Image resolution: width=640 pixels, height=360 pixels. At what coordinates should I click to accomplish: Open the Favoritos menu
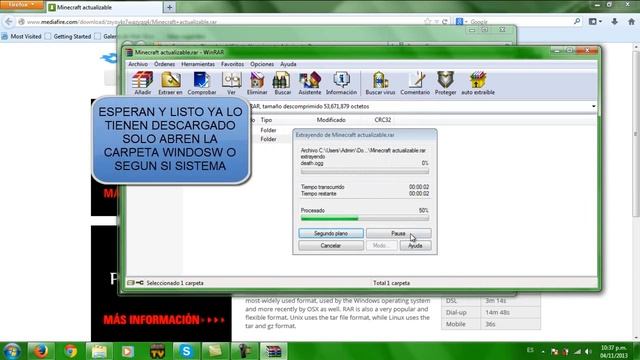pos(232,64)
